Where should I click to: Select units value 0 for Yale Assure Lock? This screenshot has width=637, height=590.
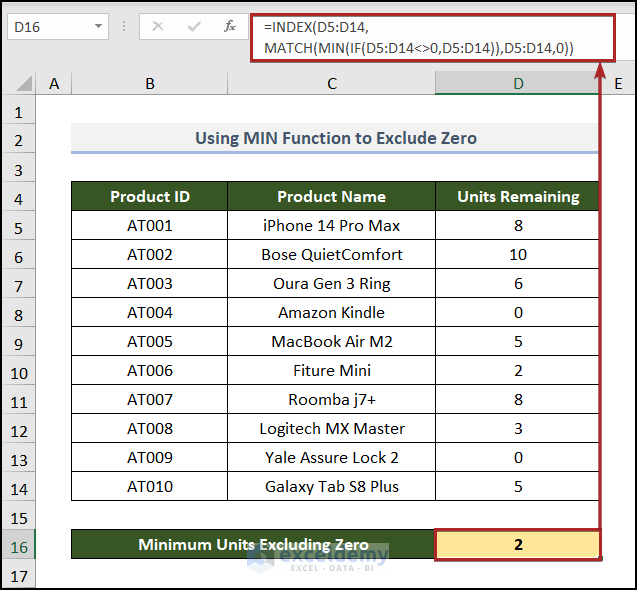(x=517, y=457)
